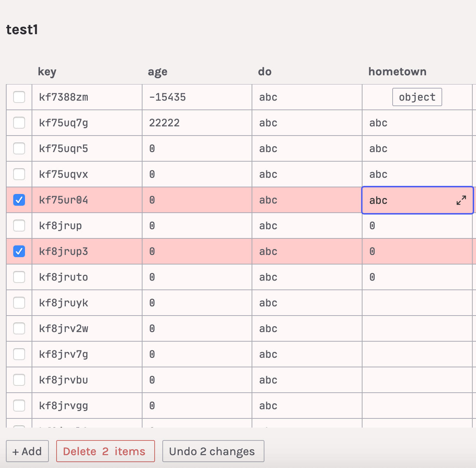Click the age column header

157,72
